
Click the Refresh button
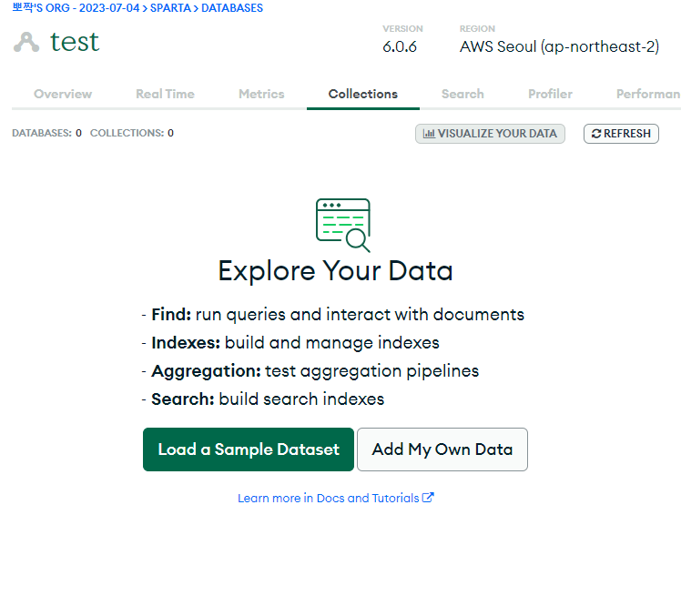tap(621, 134)
